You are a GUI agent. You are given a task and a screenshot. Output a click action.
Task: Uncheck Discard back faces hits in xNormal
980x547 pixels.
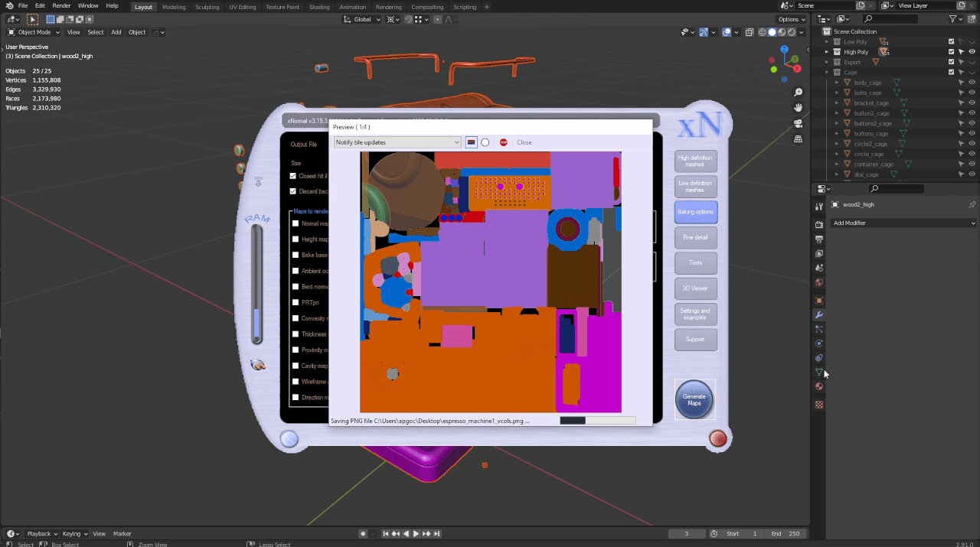click(x=292, y=191)
